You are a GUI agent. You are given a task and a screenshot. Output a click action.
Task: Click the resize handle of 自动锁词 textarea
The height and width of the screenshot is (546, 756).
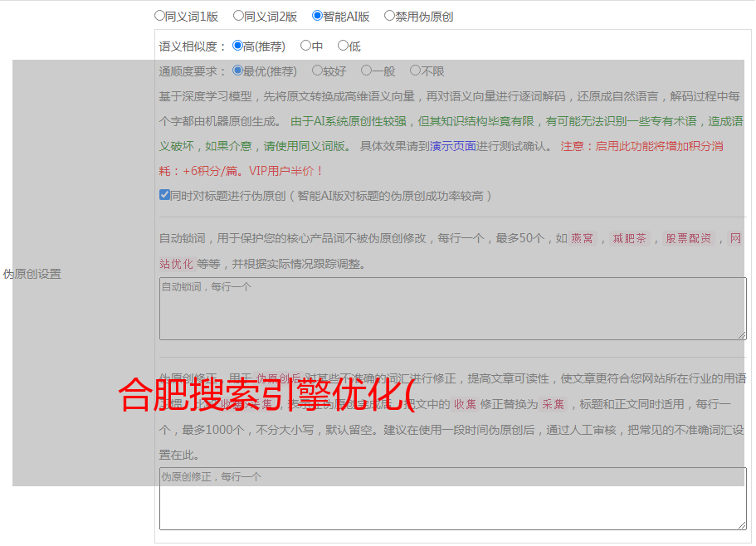(x=742, y=335)
